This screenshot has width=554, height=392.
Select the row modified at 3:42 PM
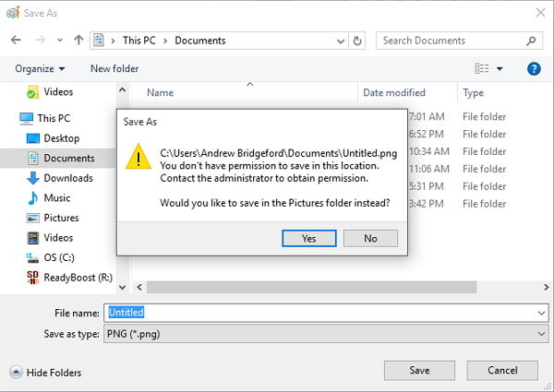[x=458, y=204]
